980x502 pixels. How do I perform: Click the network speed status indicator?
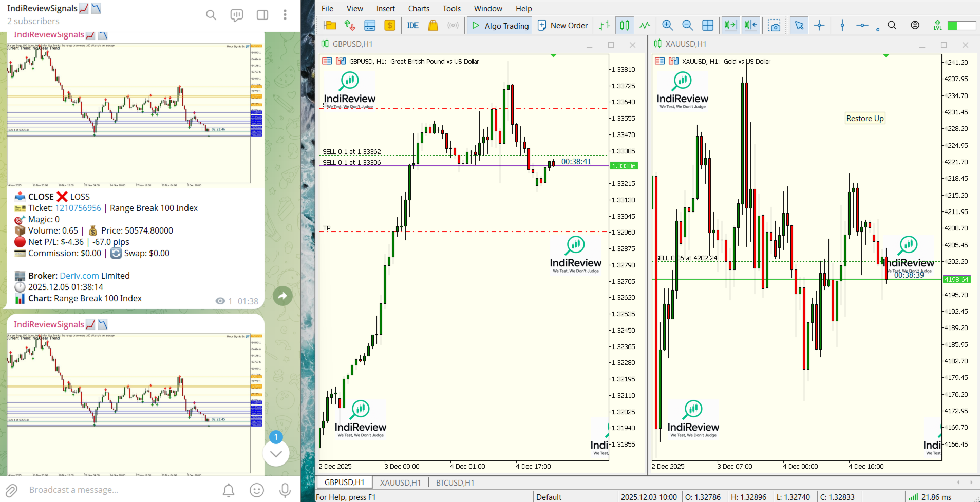pos(930,497)
